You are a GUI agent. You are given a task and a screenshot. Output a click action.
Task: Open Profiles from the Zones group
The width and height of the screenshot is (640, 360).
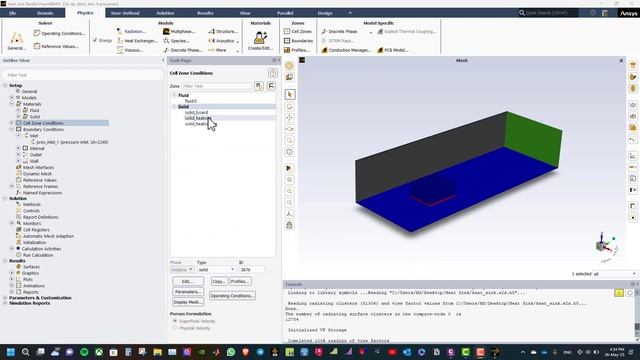(296, 50)
